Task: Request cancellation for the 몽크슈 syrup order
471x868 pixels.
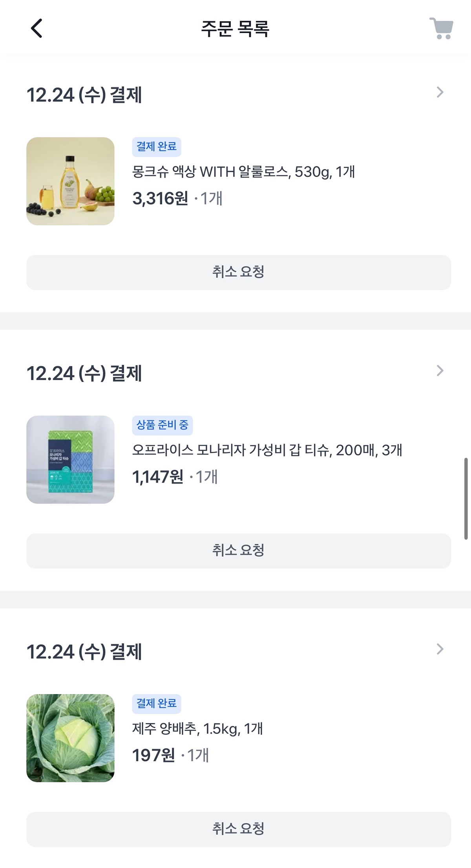Action: click(238, 272)
